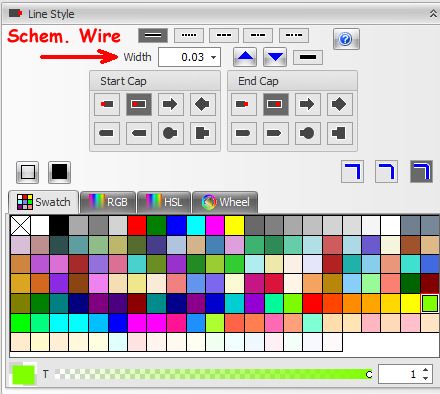
Task: Click the blue help question mark icon
Action: [346, 39]
